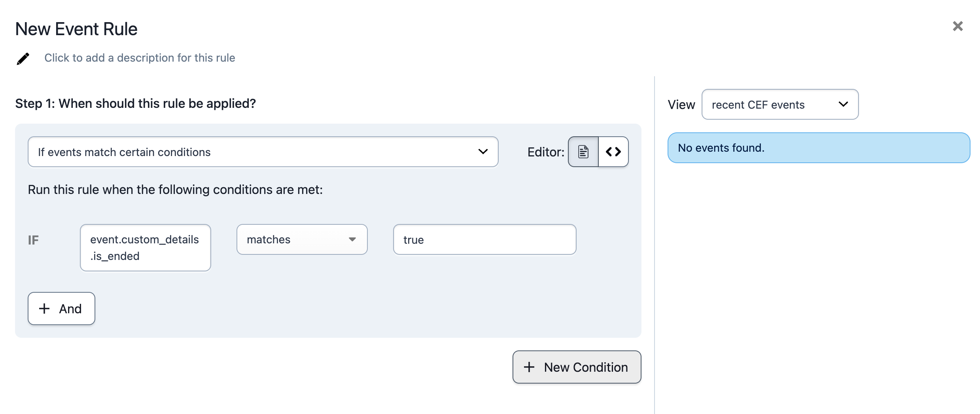Image resolution: width=980 pixels, height=414 pixels.
Task: Open the 'recent CEF events' View dropdown
Action: click(x=779, y=105)
